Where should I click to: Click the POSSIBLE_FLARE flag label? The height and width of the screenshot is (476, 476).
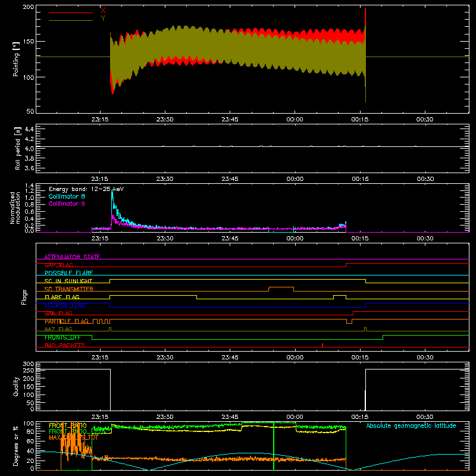68,273
